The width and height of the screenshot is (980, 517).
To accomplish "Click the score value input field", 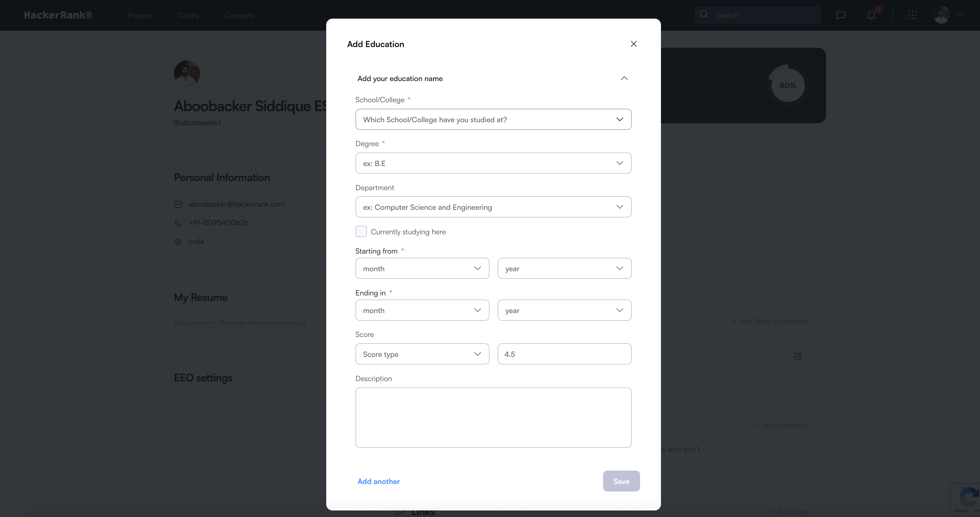I will click(x=564, y=354).
